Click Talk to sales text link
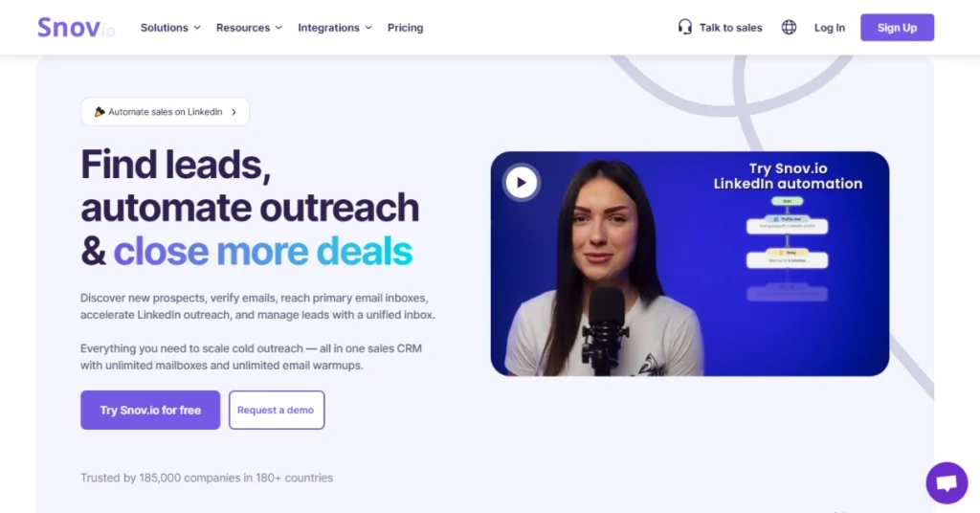This screenshot has height=513, width=980. tap(730, 28)
